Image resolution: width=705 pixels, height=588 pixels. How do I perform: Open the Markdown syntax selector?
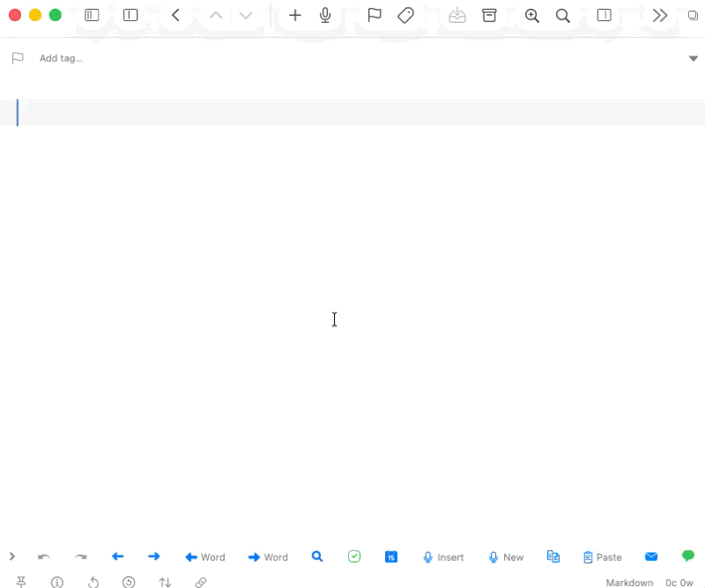(x=629, y=583)
